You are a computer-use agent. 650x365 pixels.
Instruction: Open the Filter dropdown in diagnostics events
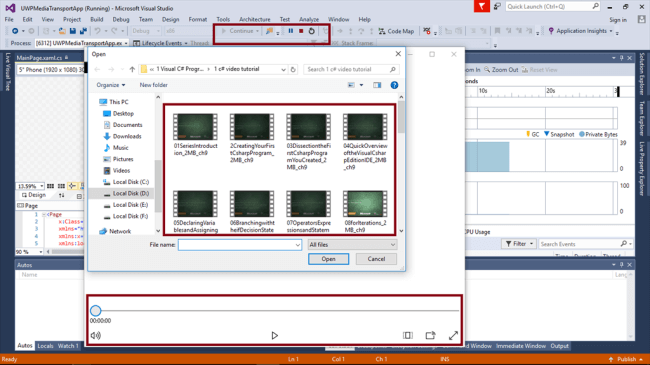coord(519,244)
